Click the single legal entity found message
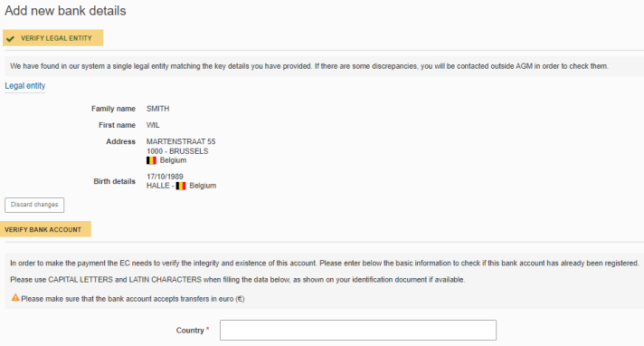 click(x=309, y=66)
